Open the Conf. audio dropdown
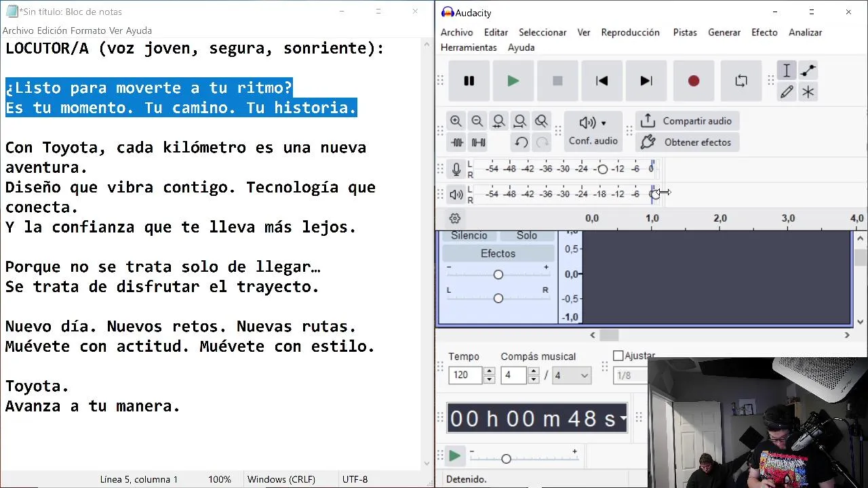This screenshot has width=868, height=488. pyautogui.click(x=593, y=130)
